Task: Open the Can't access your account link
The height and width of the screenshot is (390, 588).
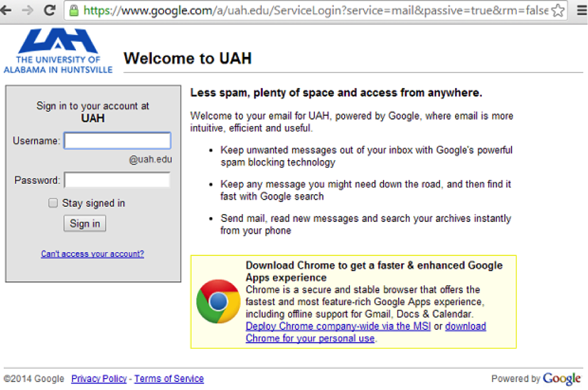Action: [93, 254]
